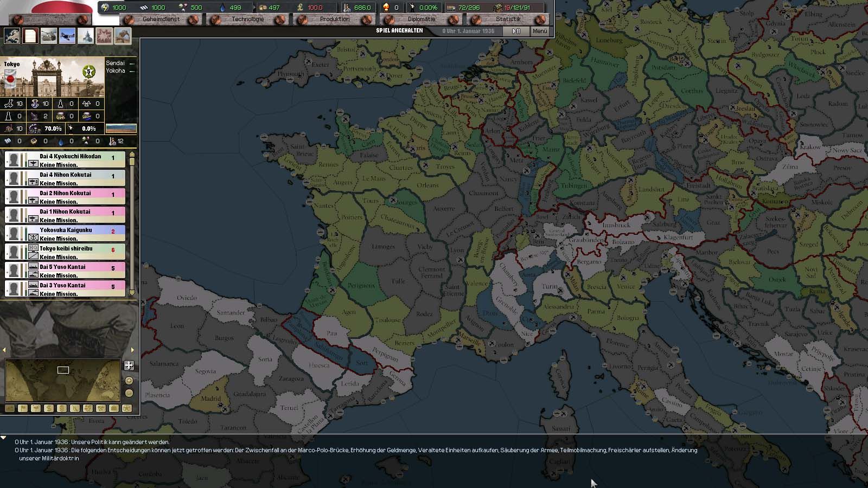Select unit Dai 4 Kyokuchi Hikodan
Viewport: 868px width, 488px height.
click(x=65, y=160)
